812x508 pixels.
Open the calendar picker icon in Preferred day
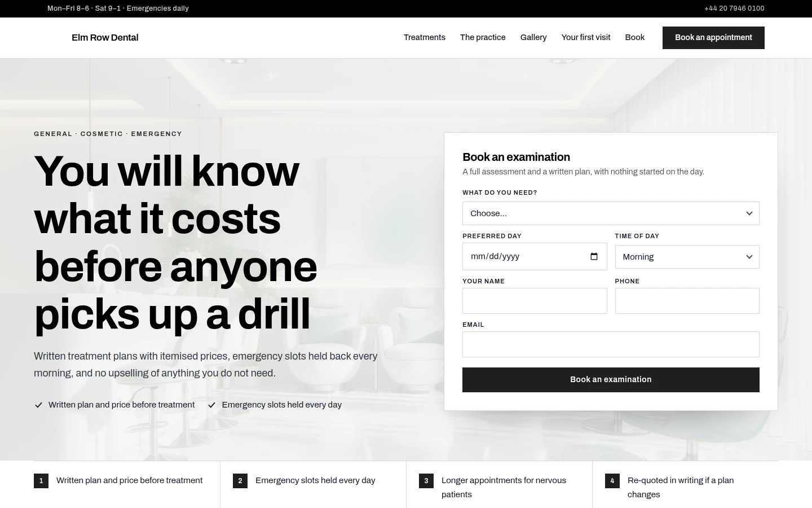click(x=594, y=257)
